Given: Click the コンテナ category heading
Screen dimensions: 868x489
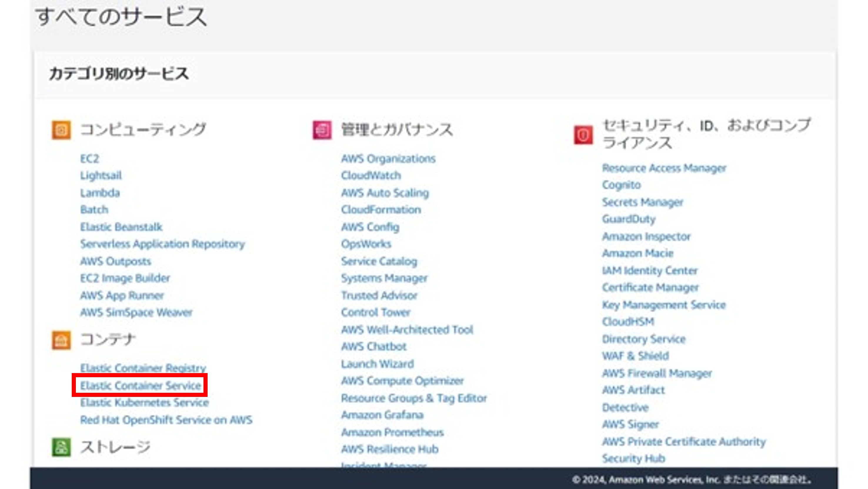Looking at the screenshot, I should pos(108,340).
